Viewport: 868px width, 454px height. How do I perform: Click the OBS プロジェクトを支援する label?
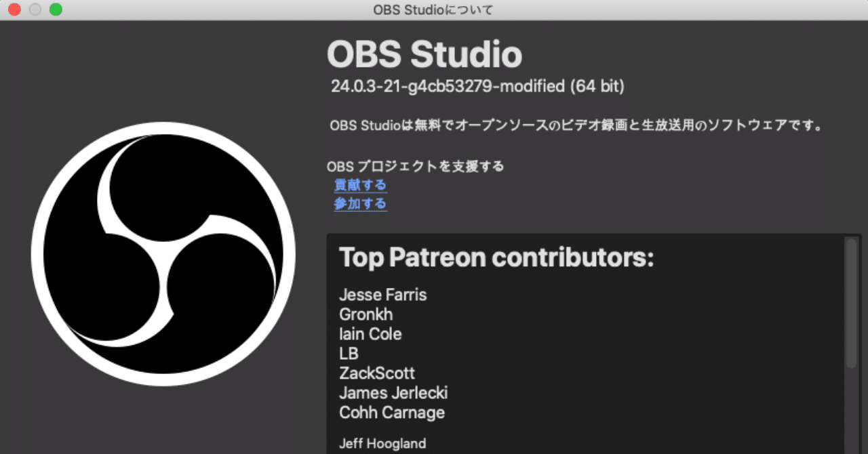pyautogui.click(x=416, y=167)
